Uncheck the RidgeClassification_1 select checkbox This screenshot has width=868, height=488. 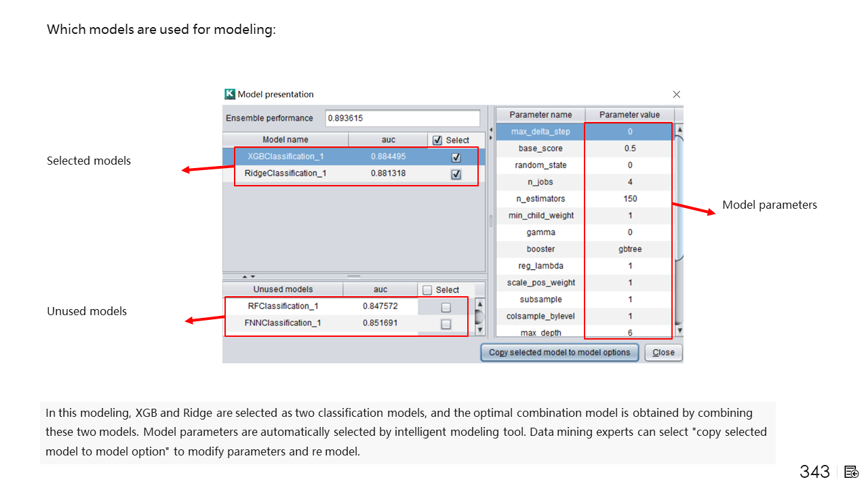point(456,174)
